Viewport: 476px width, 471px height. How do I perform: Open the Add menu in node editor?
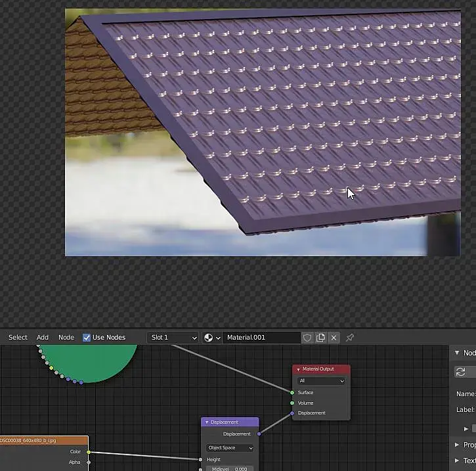point(43,338)
